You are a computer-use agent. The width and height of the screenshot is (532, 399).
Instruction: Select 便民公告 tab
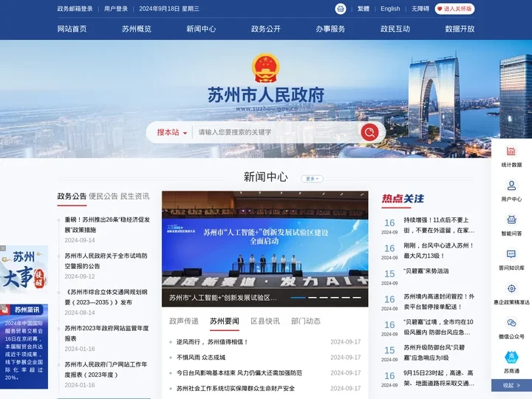click(103, 196)
